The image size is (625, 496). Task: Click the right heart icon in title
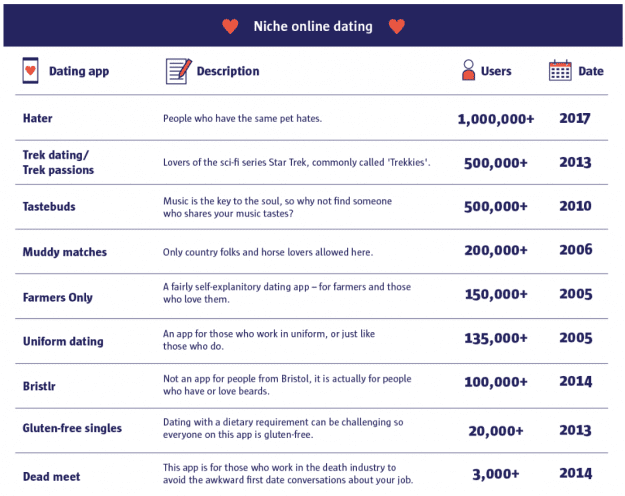point(396,26)
